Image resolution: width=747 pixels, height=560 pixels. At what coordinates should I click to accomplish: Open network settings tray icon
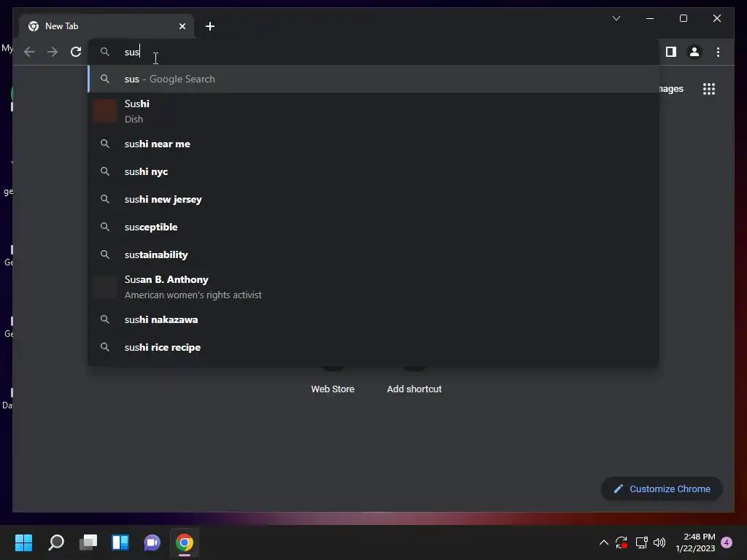(x=641, y=542)
